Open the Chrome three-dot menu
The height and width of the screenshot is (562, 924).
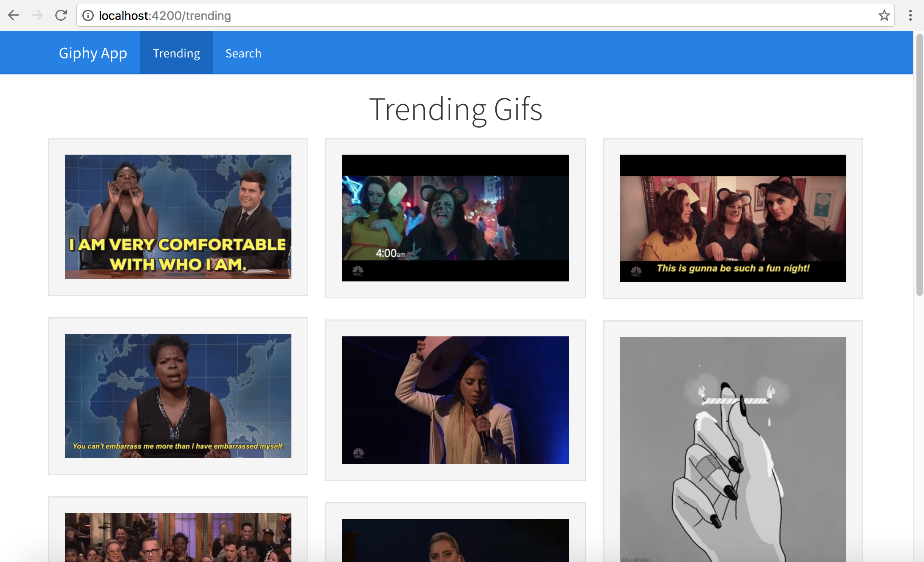(910, 16)
